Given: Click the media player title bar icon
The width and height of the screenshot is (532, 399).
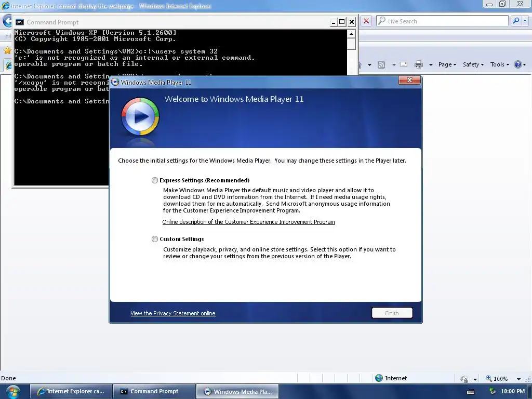Looking at the screenshot, I should pyautogui.click(x=115, y=82).
